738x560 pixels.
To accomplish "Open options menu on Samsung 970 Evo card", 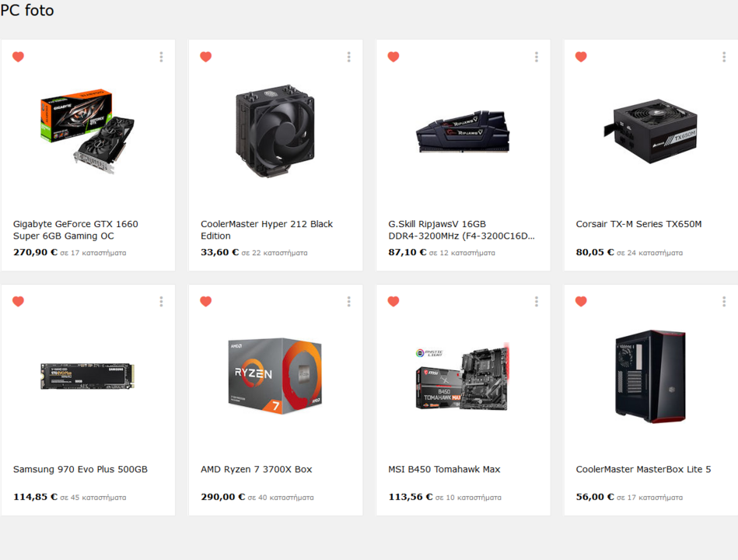I will [x=161, y=302].
